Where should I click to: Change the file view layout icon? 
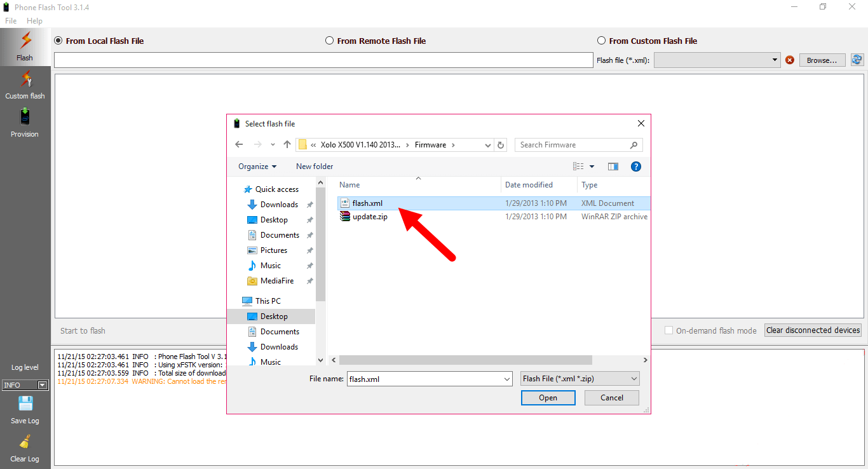pyautogui.click(x=578, y=167)
